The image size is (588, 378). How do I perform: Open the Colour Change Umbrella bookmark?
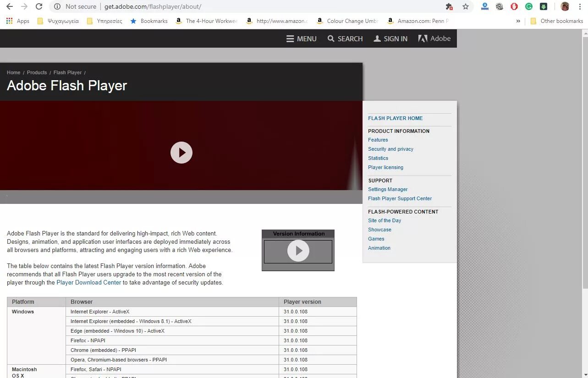coord(348,21)
